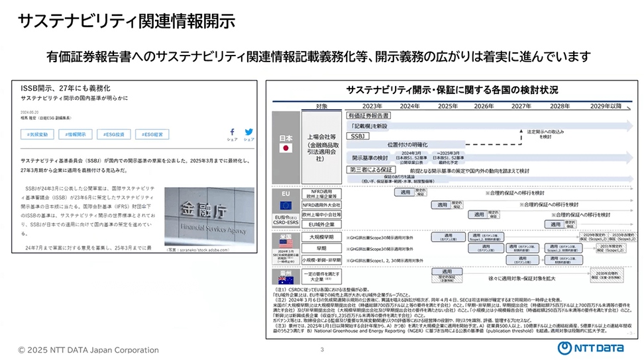Click the EU label in the chart
The image size is (644, 360).
[x=286, y=193]
